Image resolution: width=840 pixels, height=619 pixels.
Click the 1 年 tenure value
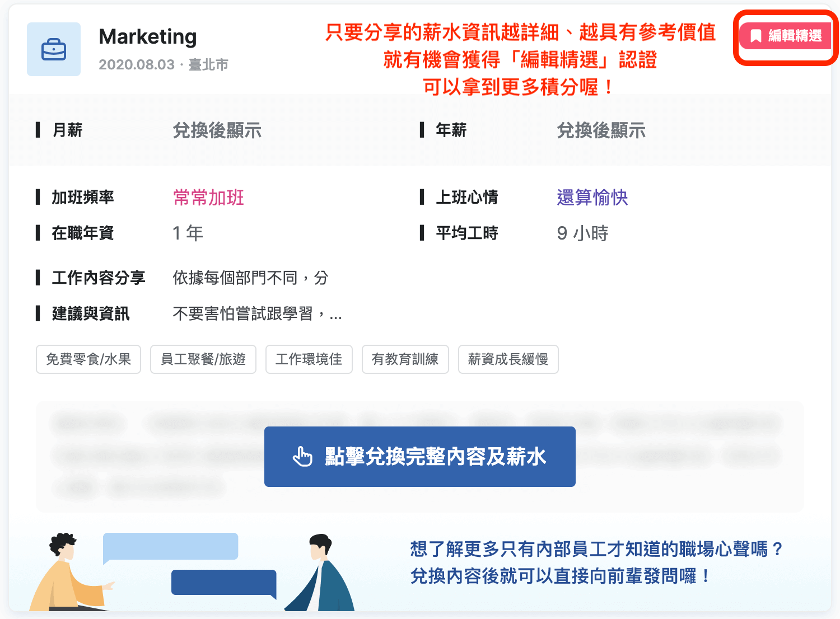(188, 233)
